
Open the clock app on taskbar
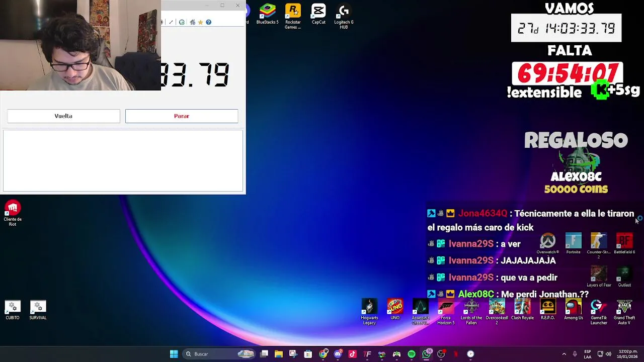pyautogui.click(x=470, y=354)
